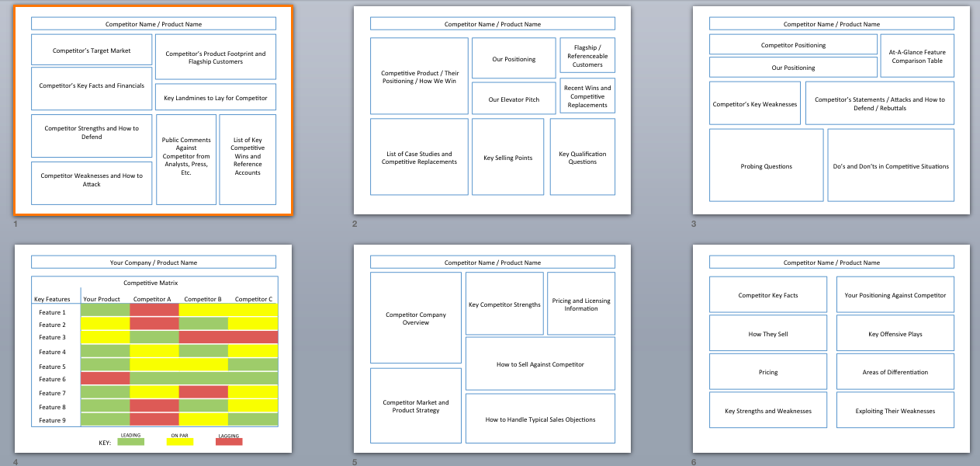Select the slide 6 thumbnail
Screen dimensions: 980x466
(831, 349)
